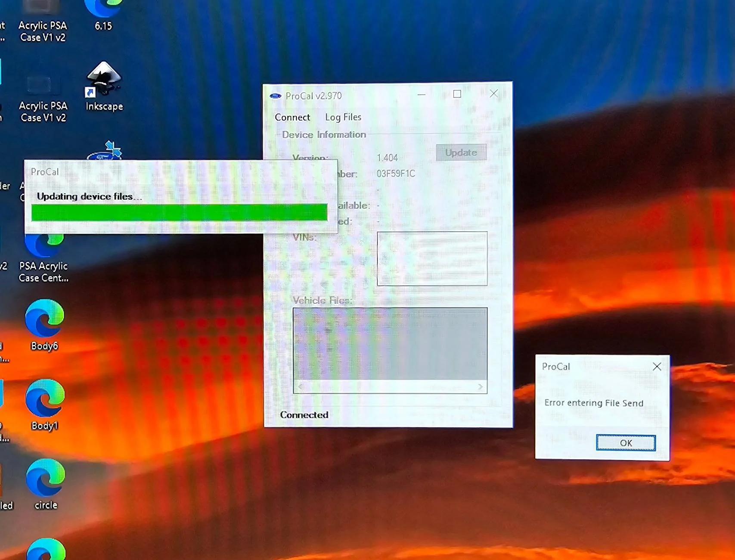The image size is (735, 560).
Task: Click the VINs list box
Action: coord(432,258)
